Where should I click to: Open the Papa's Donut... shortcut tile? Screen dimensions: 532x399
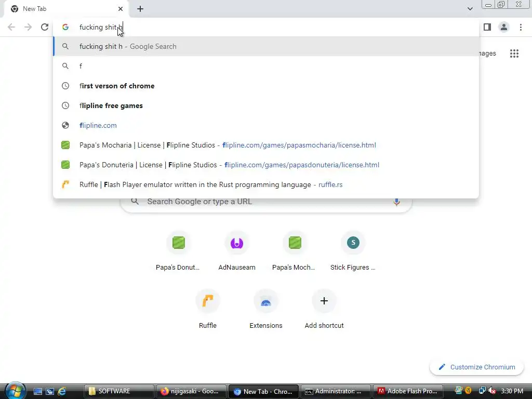179,251
